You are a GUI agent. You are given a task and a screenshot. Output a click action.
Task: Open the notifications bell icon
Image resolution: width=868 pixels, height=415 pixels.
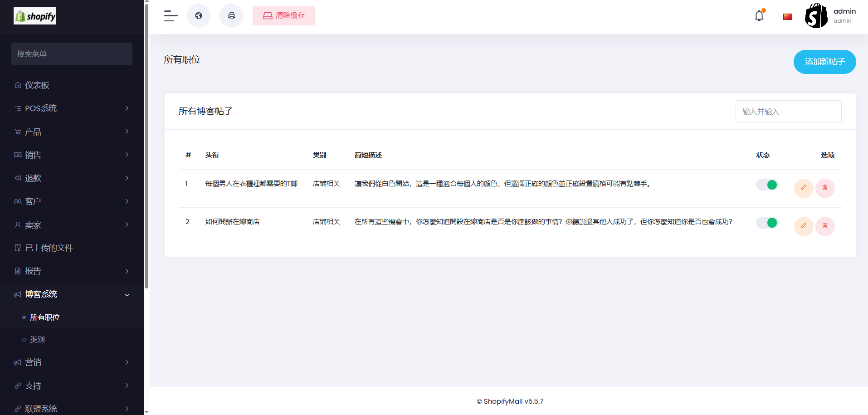tap(759, 16)
